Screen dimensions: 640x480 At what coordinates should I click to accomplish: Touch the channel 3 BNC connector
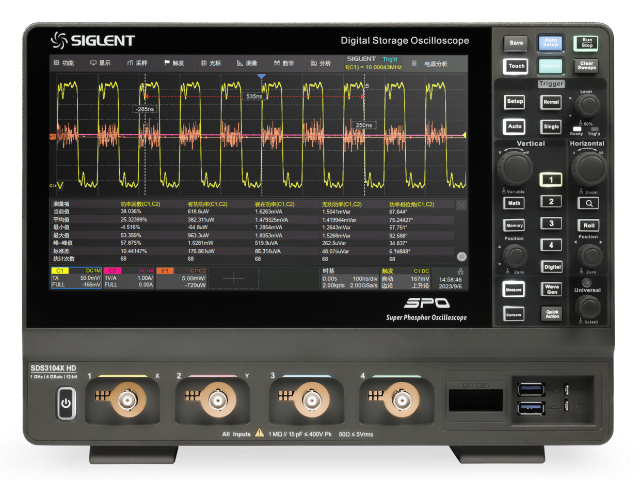click(x=311, y=400)
